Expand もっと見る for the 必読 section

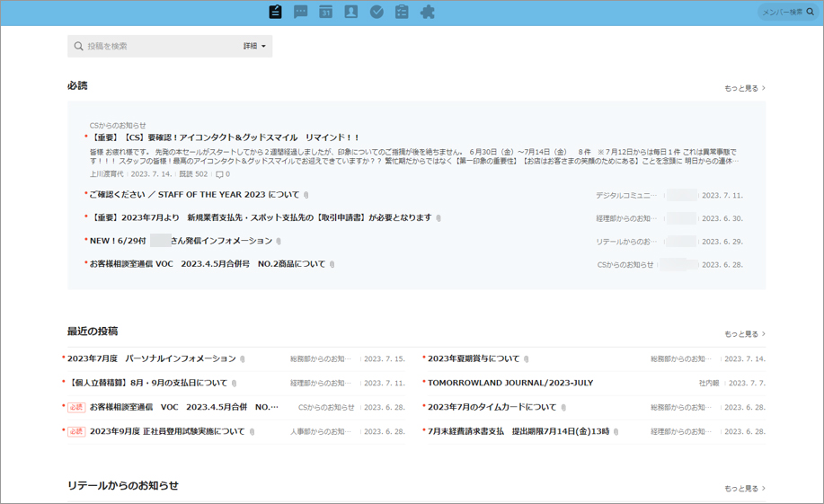click(744, 89)
